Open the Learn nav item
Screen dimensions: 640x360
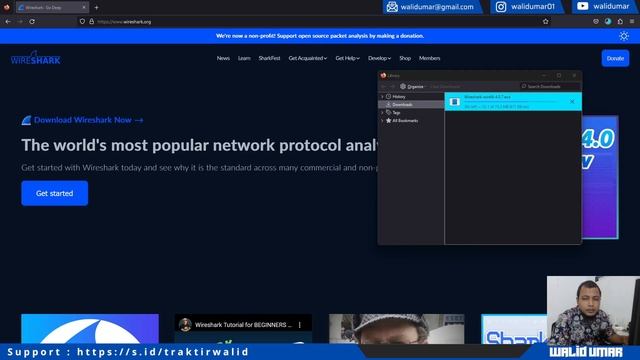244,58
